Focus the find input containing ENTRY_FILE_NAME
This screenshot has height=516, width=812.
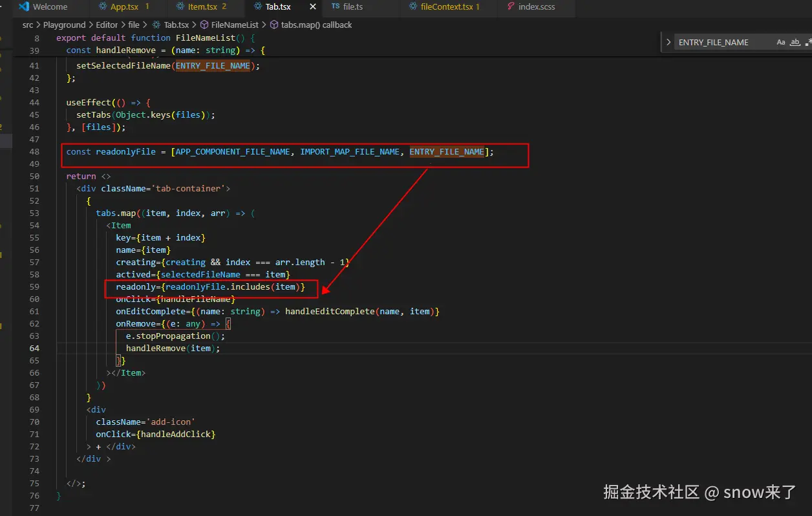pos(723,42)
